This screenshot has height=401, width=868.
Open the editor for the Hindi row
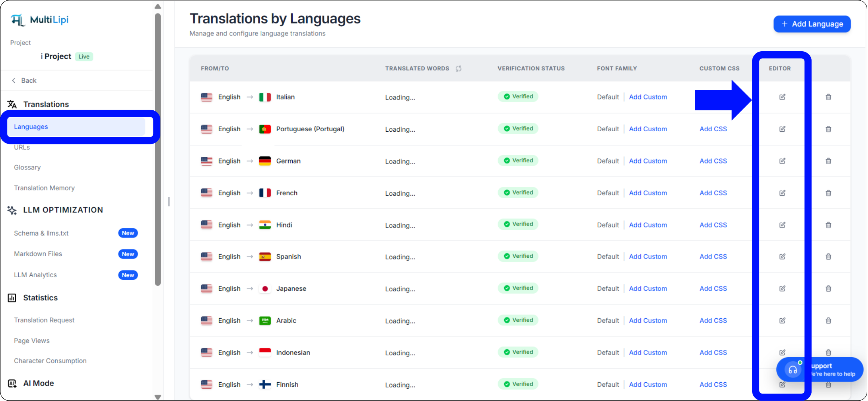[782, 225]
